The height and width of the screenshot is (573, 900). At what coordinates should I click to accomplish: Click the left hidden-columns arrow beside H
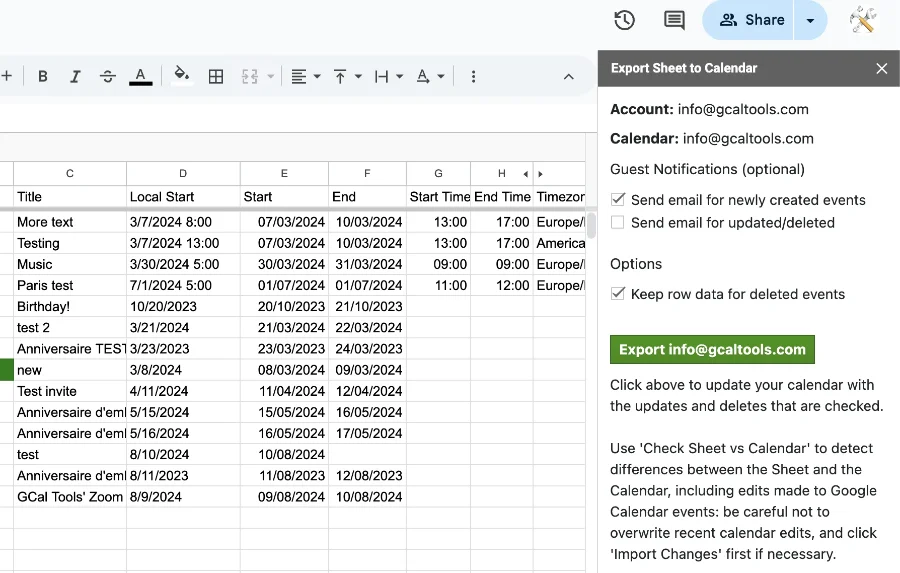pyautogui.click(x=526, y=174)
